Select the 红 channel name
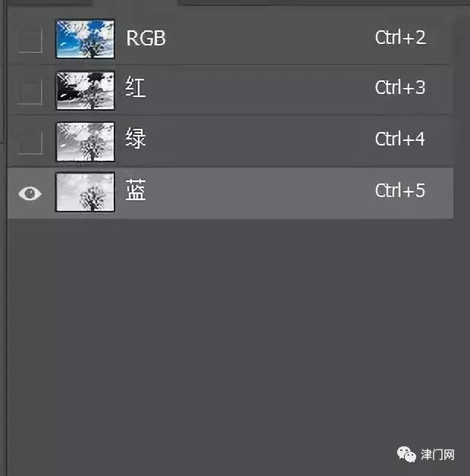Image resolution: width=470 pixels, height=476 pixels. 136,89
